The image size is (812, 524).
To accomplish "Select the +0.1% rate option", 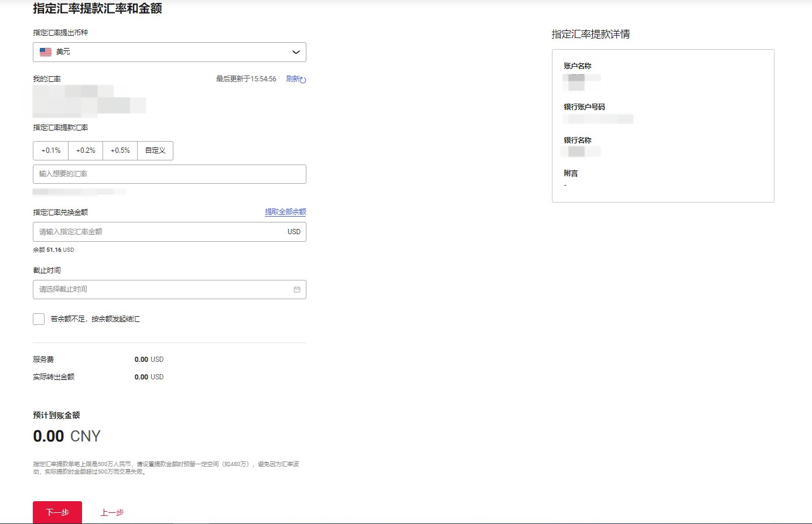I will tap(51, 150).
